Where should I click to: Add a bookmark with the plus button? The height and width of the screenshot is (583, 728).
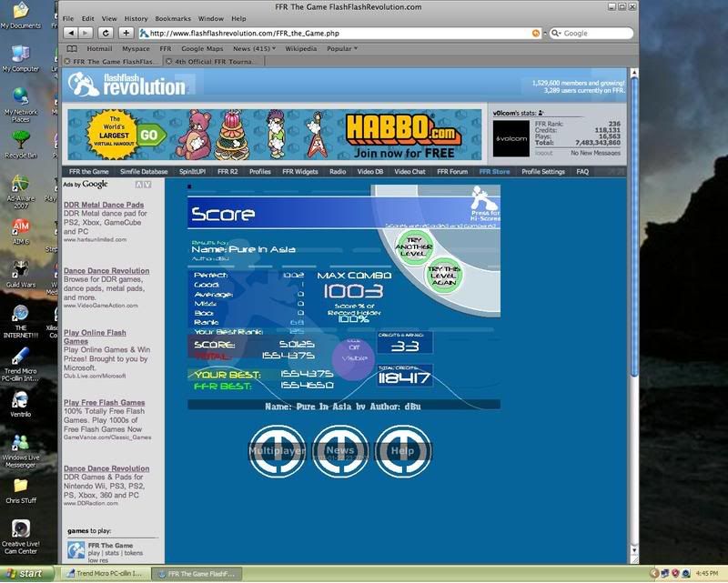pyautogui.click(x=126, y=33)
